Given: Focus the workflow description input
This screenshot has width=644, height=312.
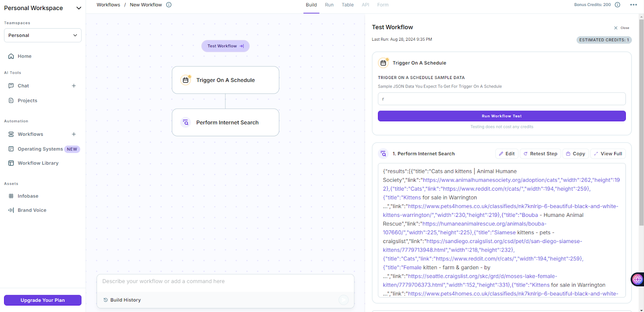Looking at the screenshot, I should coord(225,281).
